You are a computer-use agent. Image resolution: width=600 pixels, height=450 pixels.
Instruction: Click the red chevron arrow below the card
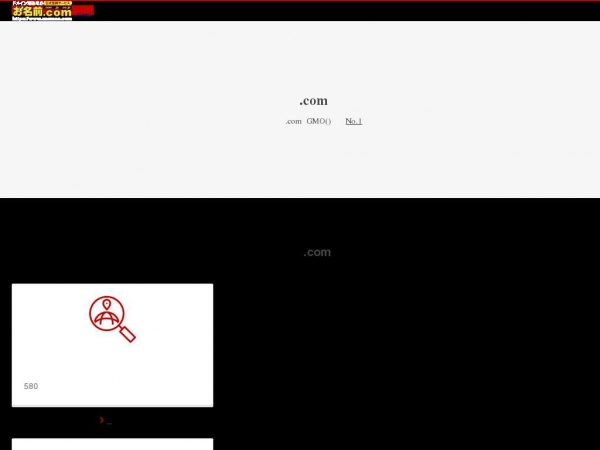point(102,420)
